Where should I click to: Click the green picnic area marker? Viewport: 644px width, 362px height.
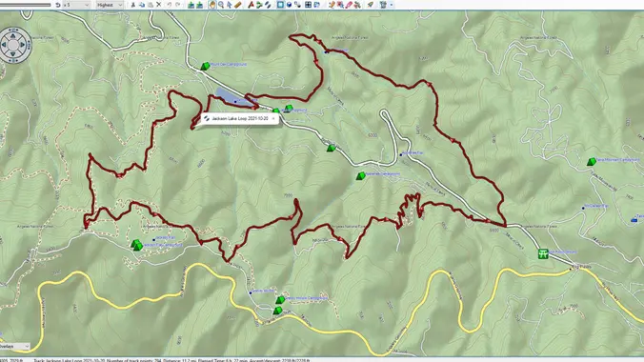[x=543, y=253]
